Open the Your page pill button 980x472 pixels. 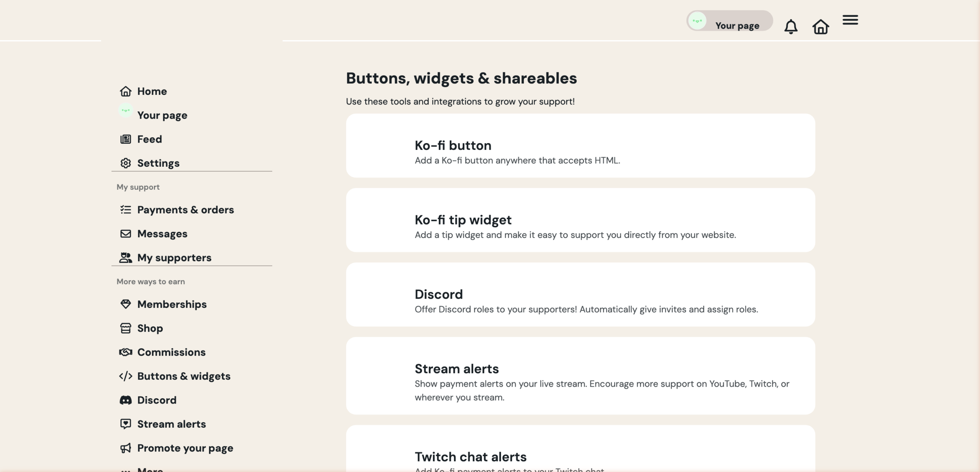tap(729, 21)
